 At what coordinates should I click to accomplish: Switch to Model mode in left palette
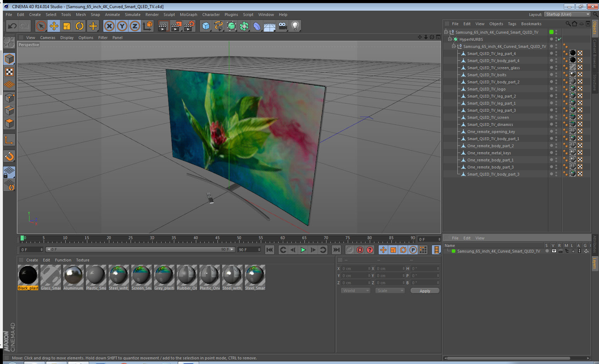pyautogui.click(x=9, y=59)
